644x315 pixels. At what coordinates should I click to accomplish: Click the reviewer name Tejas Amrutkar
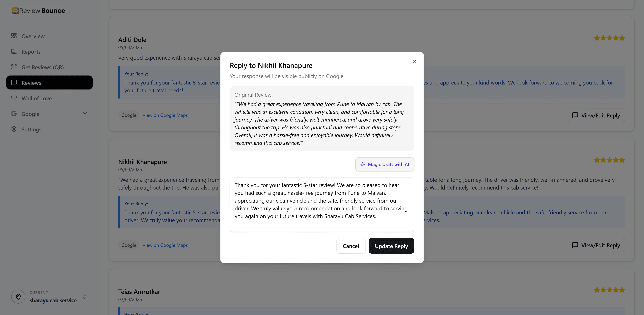point(139,292)
